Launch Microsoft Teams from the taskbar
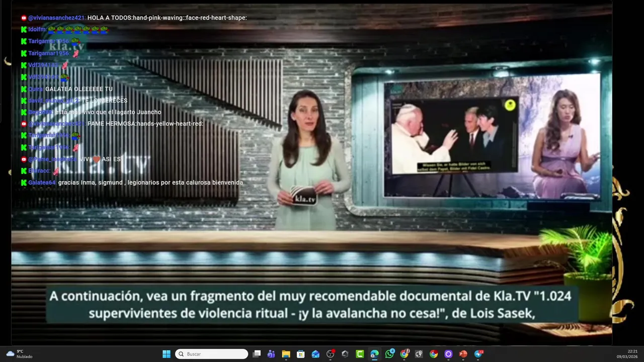 click(x=271, y=354)
